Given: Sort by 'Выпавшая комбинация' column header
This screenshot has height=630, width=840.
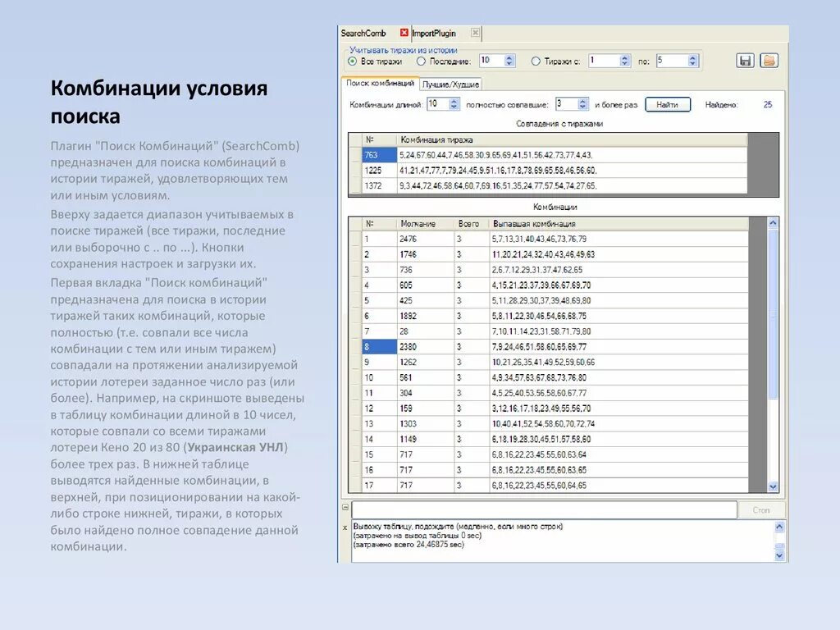Looking at the screenshot, I should [619, 224].
